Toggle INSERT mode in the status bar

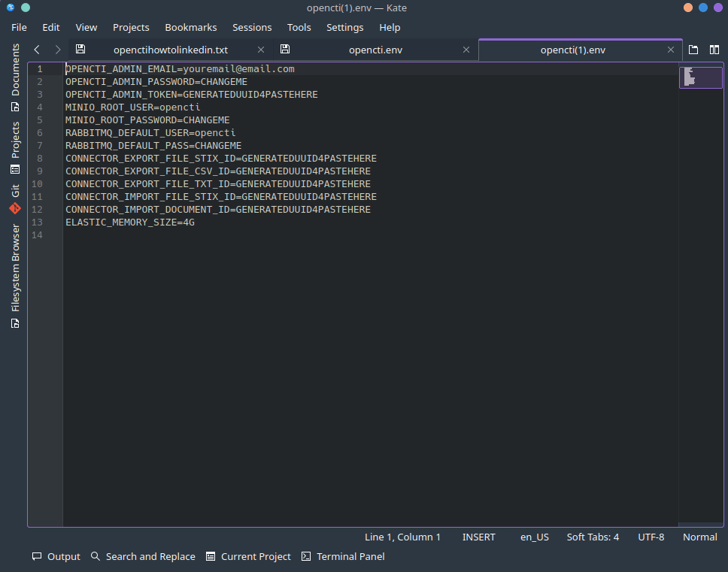pyautogui.click(x=478, y=537)
